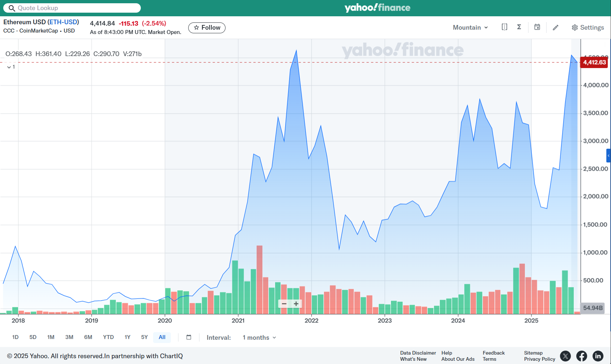Click the 4,000.00 y-axis label
The height and width of the screenshot is (364, 611).
pos(596,85)
